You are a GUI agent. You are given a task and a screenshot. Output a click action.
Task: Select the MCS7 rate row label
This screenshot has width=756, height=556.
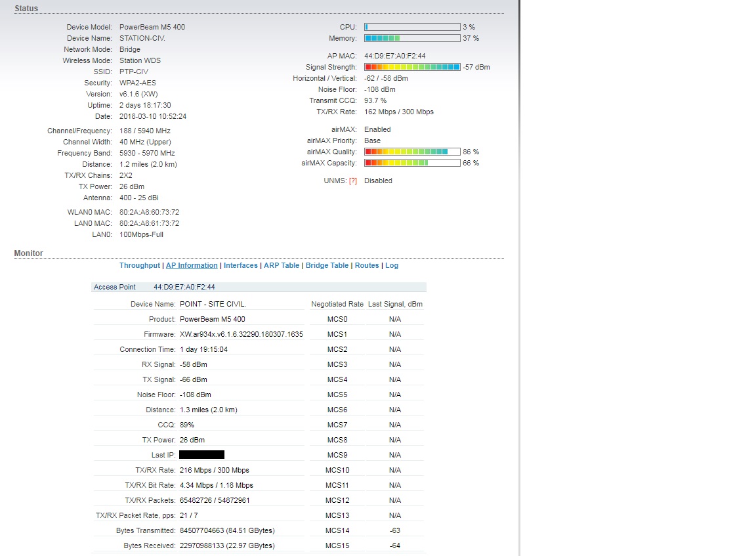coord(337,425)
